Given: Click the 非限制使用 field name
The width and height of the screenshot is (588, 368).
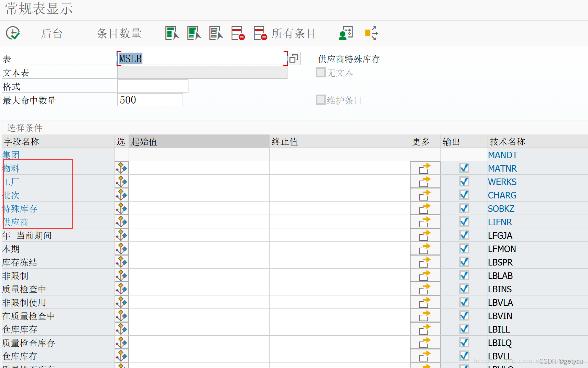Looking at the screenshot, I should pyautogui.click(x=24, y=302).
